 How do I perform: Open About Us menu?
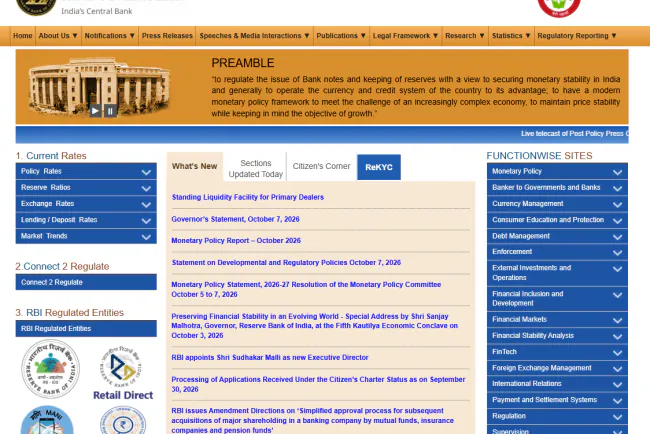58,36
